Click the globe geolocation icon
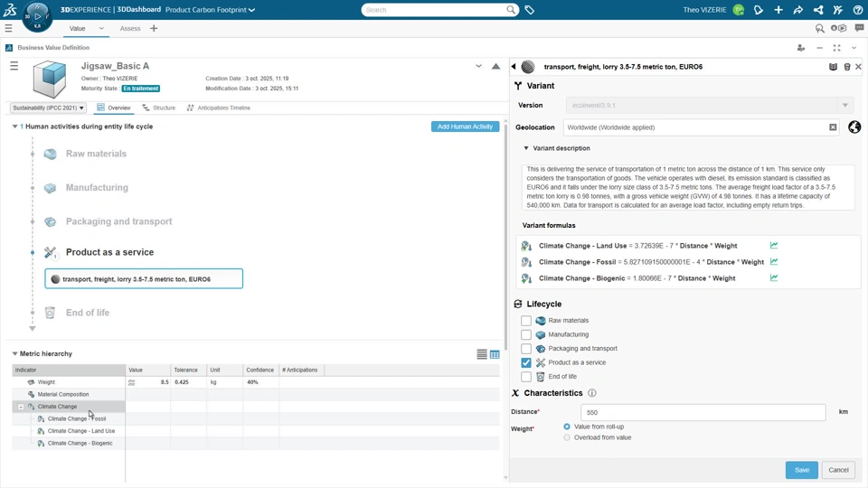This screenshot has height=488, width=868. (x=854, y=127)
